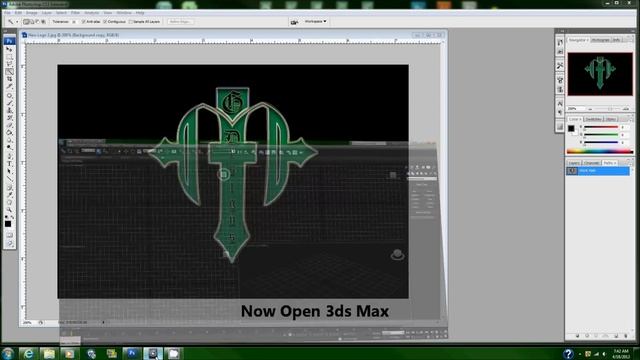The image size is (640, 360).
Task: Select the Line shape tool
Action: click(9, 178)
